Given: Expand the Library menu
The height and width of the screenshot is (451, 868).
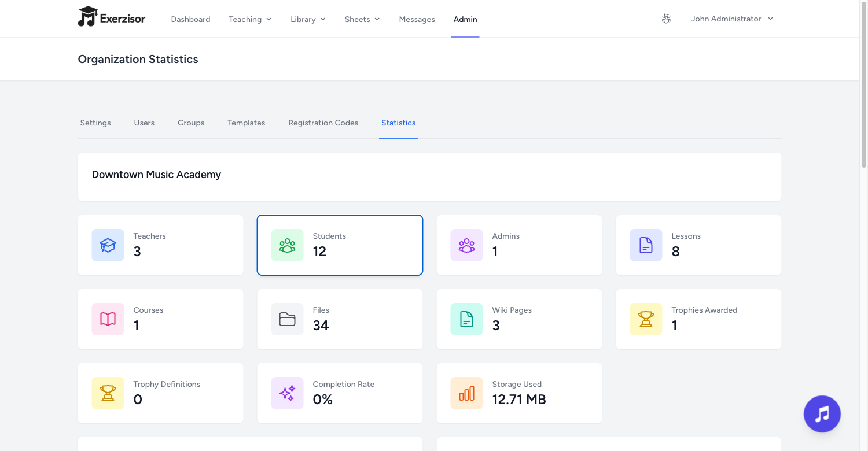Looking at the screenshot, I should [308, 19].
